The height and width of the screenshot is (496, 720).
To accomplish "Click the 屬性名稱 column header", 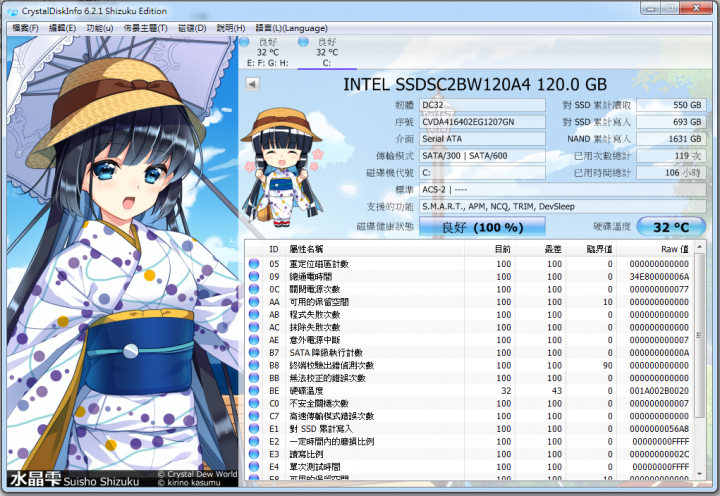I will pos(375,249).
